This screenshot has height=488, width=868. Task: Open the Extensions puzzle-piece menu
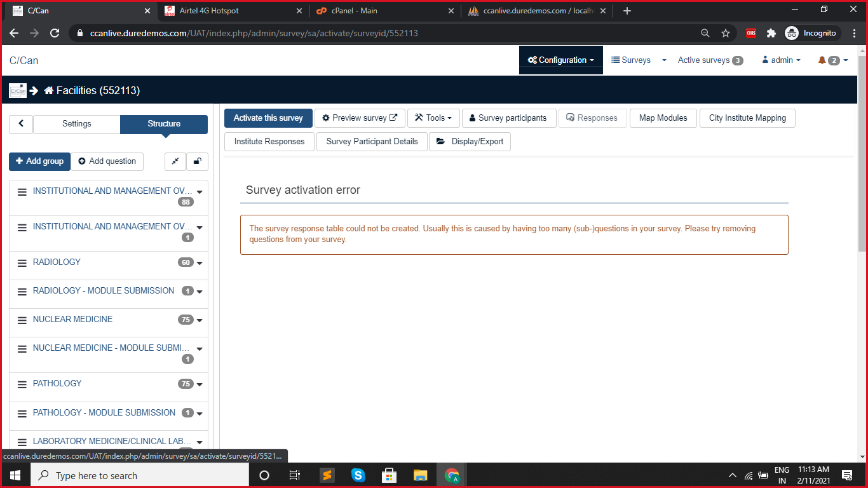tap(771, 33)
